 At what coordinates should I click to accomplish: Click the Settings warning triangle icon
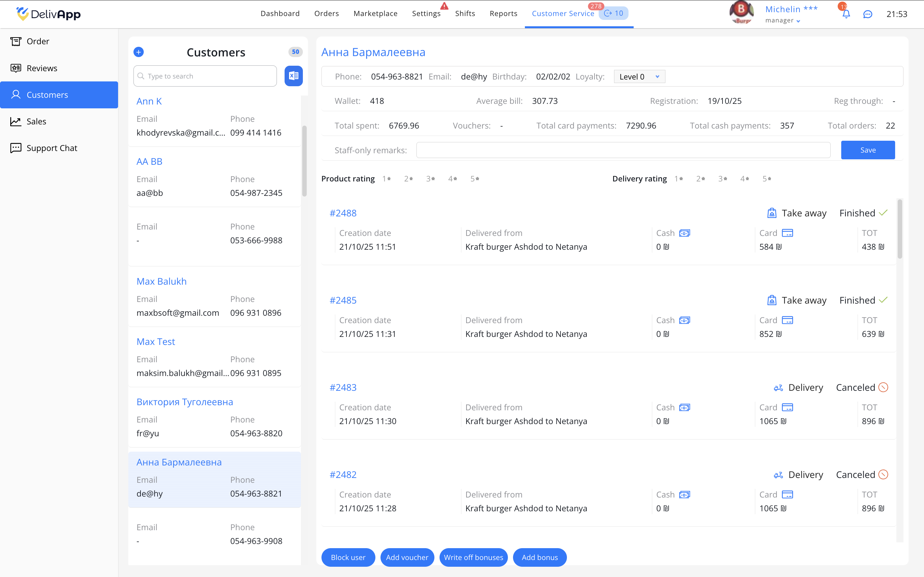click(444, 6)
